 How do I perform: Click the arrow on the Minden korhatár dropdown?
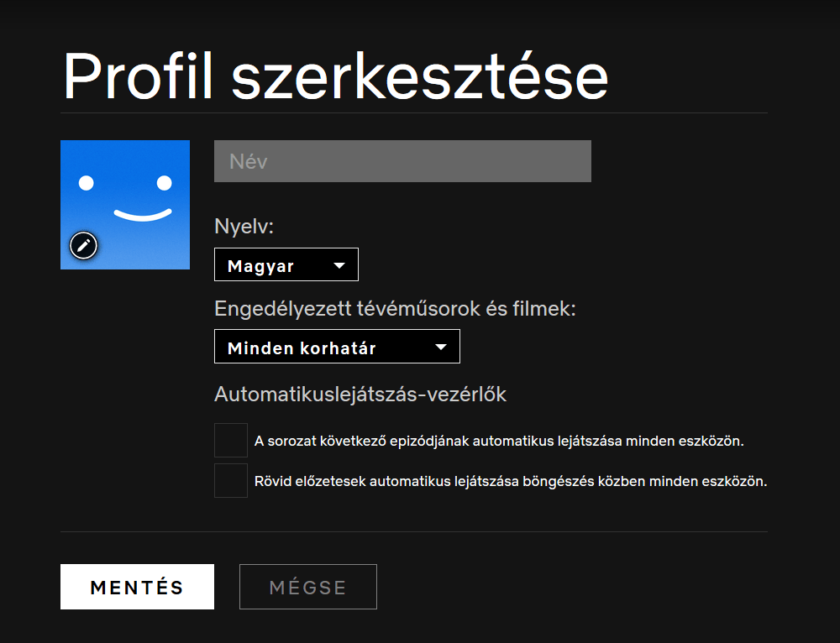441,348
